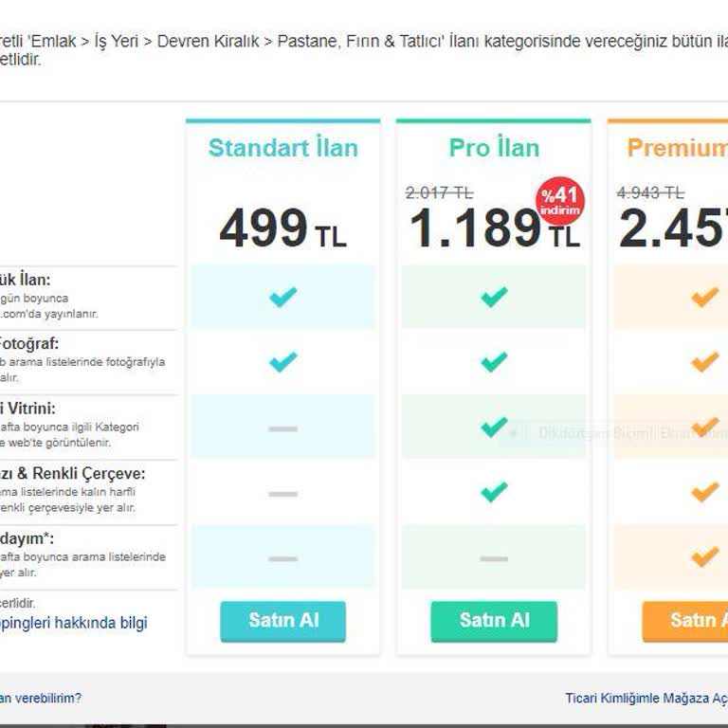Click the Pro İlan last-row gray dash
The image size is (728, 728).
tap(494, 558)
